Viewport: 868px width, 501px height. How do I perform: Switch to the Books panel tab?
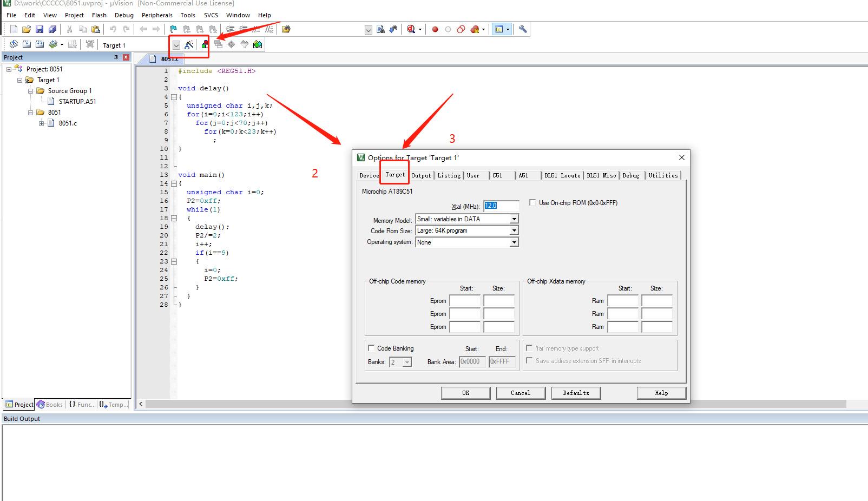(50, 405)
